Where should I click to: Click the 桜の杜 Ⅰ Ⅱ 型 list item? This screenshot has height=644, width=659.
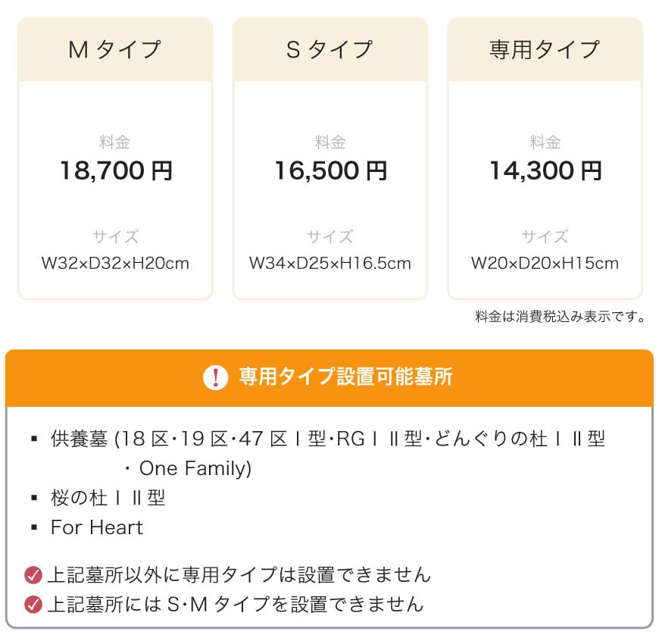(108, 498)
